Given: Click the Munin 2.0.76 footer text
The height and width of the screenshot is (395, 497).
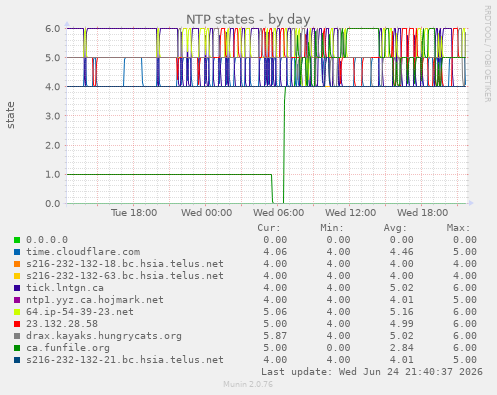Looking at the screenshot, I should click(248, 384).
